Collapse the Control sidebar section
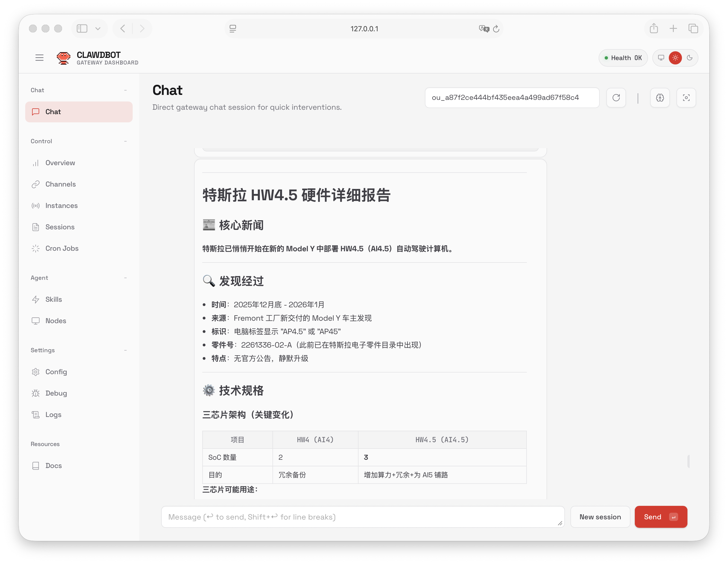The image size is (728, 564). (x=125, y=142)
